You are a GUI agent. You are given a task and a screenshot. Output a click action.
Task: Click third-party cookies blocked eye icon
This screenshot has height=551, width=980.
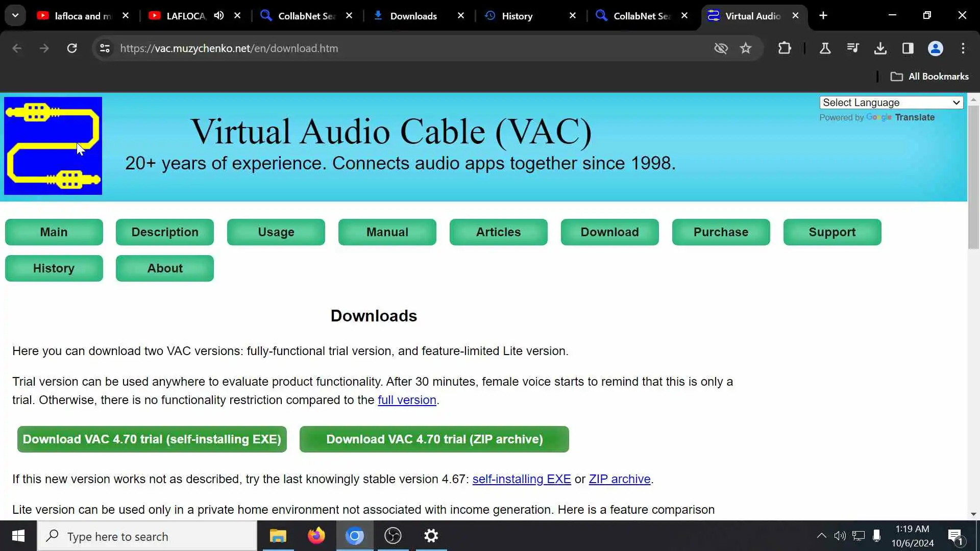point(721,48)
